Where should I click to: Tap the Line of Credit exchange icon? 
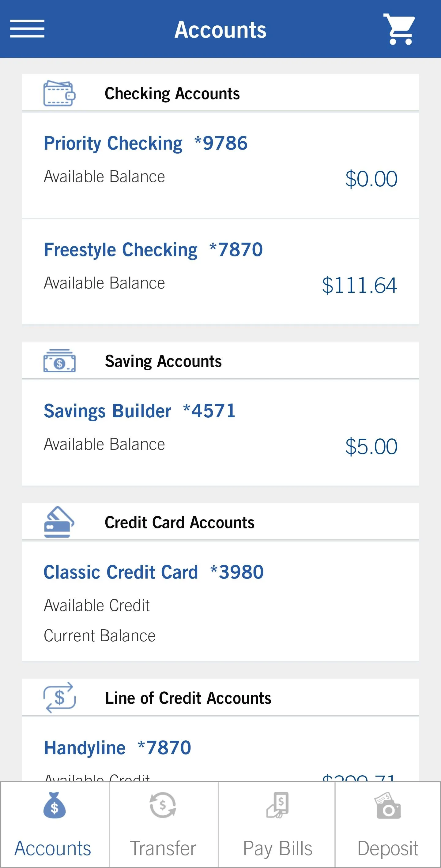coord(59,697)
